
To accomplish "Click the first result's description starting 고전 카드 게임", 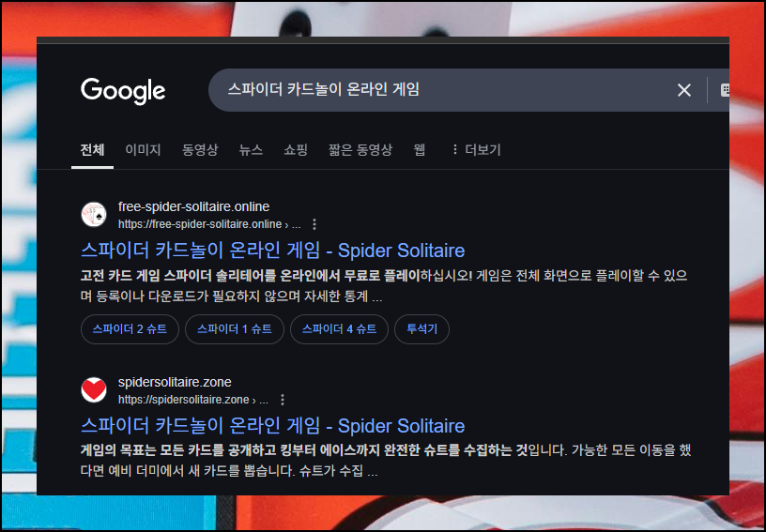I will (384, 286).
